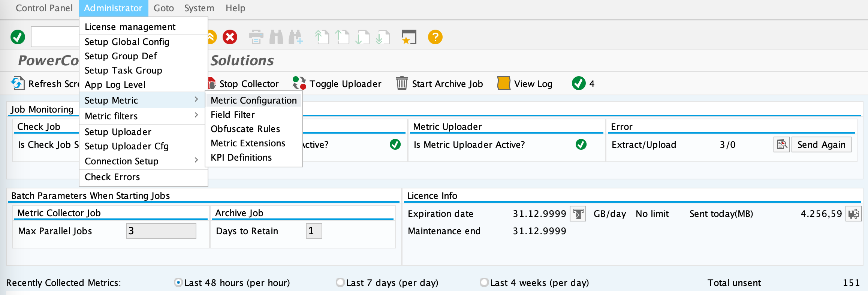Click the View Log button
868x295 pixels.
tap(525, 84)
